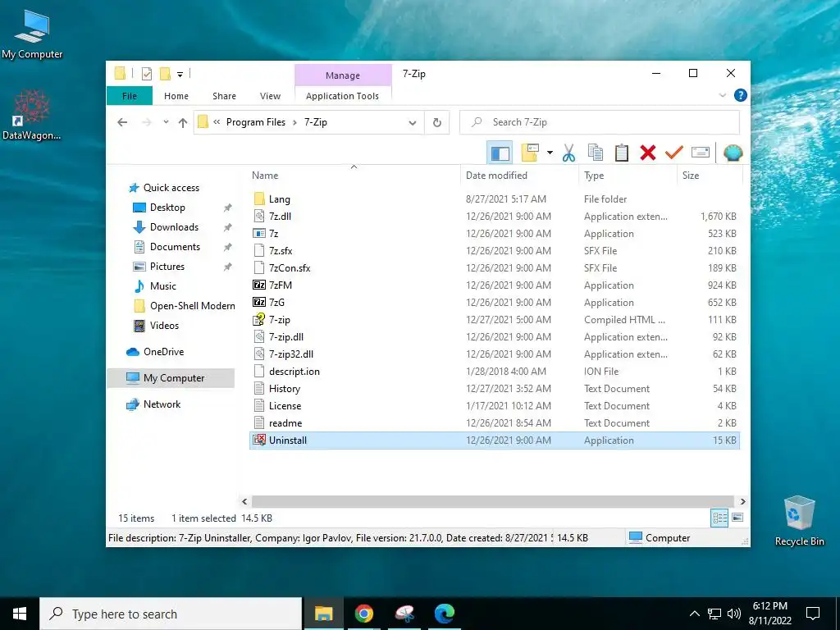840x630 pixels.
Task: Open the Share ribbon tab
Action: tap(224, 96)
